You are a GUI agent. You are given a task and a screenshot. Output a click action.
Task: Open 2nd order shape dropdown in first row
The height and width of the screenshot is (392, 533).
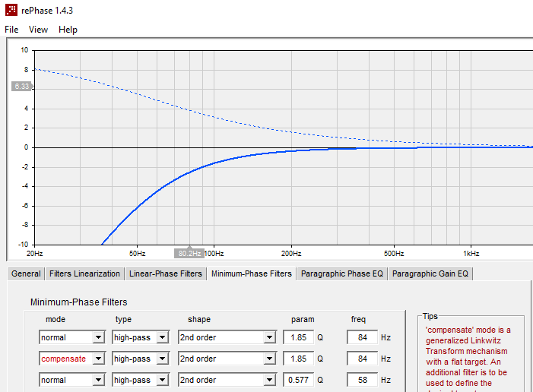[270, 337]
